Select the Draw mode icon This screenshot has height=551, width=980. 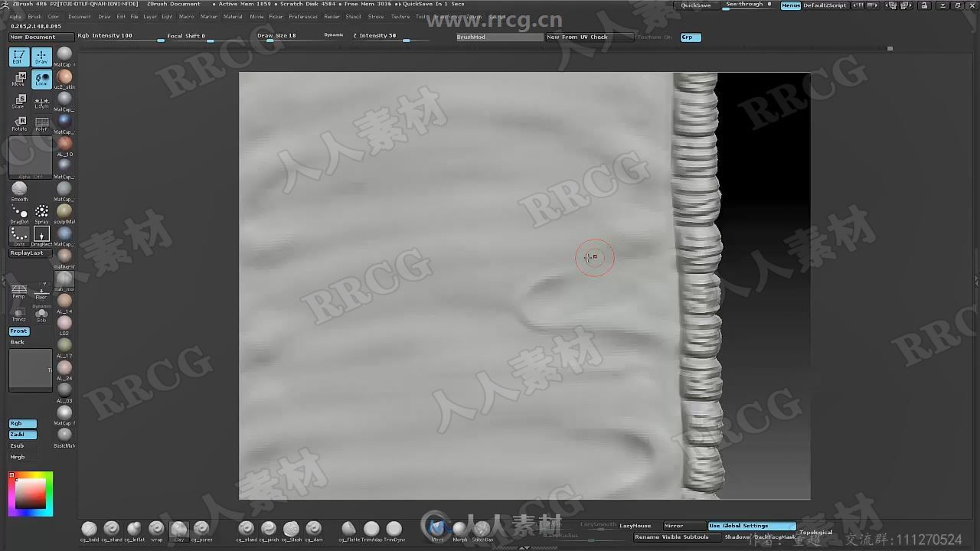coord(41,57)
